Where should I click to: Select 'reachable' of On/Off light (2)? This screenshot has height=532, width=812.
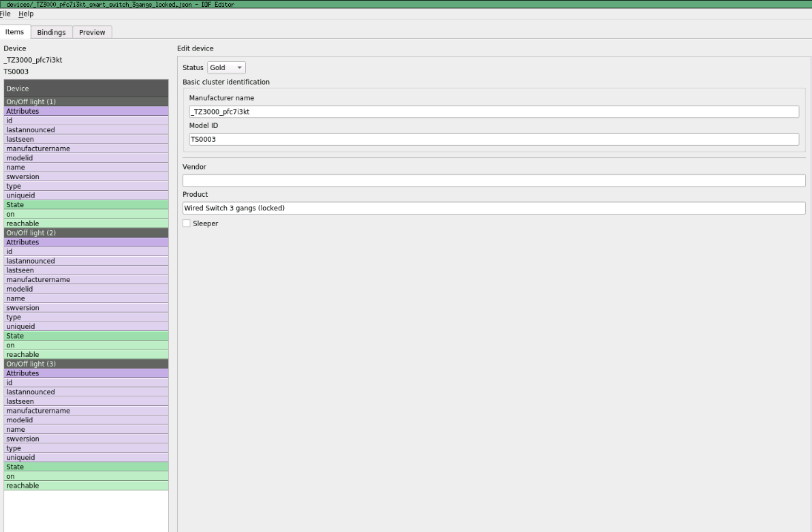coord(86,355)
